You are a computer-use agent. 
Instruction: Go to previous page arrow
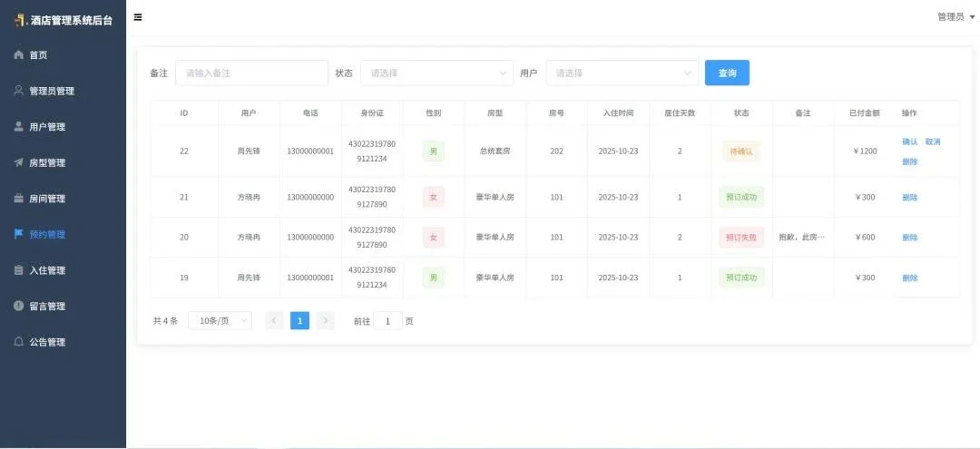coord(274,321)
